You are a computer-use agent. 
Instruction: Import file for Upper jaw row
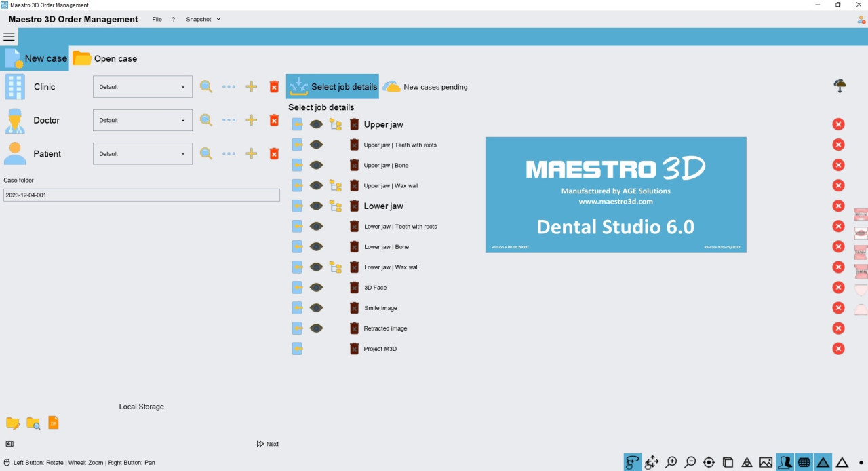(x=297, y=124)
